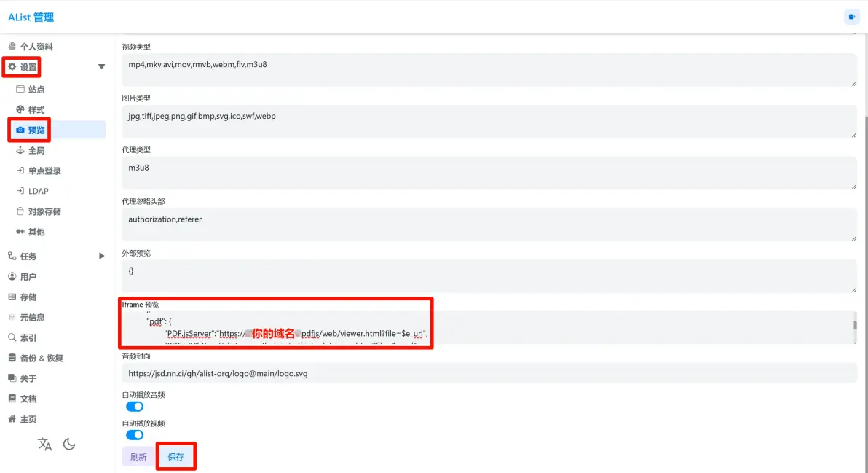Expand the 任务 submenu arrow

pos(101,256)
